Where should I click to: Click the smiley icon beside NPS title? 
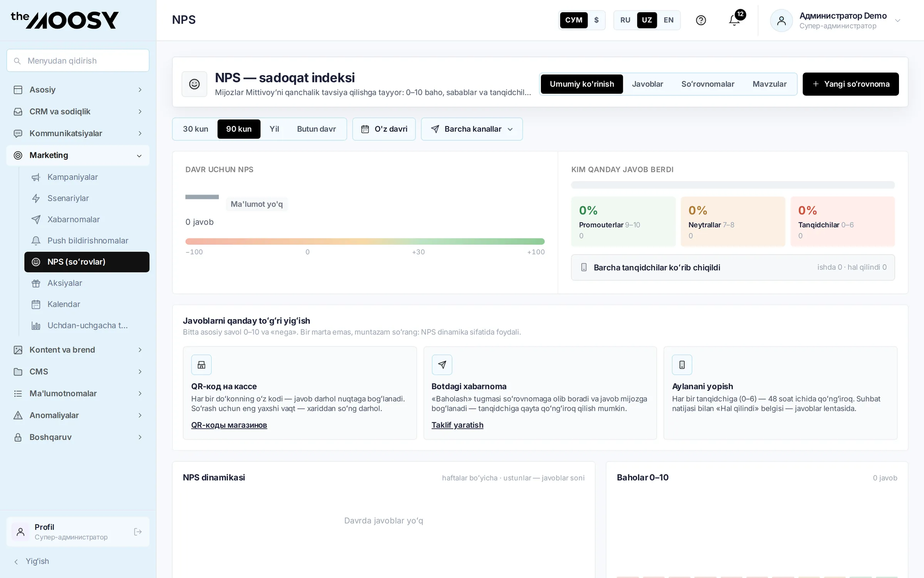point(194,84)
